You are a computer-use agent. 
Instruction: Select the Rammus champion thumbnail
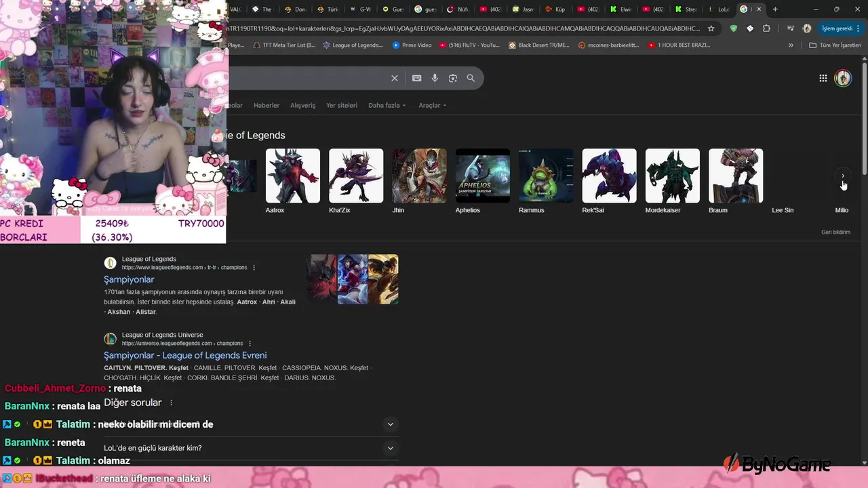[546, 176]
